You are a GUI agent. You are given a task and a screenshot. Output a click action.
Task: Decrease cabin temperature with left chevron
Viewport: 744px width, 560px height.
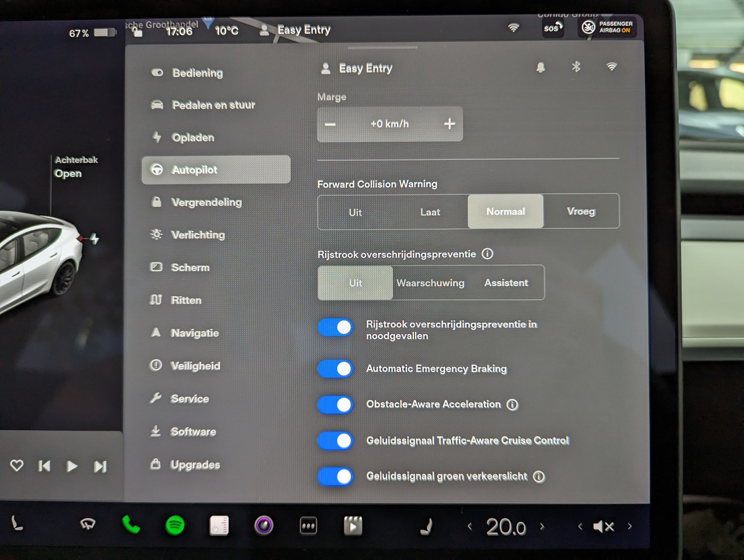tap(470, 526)
